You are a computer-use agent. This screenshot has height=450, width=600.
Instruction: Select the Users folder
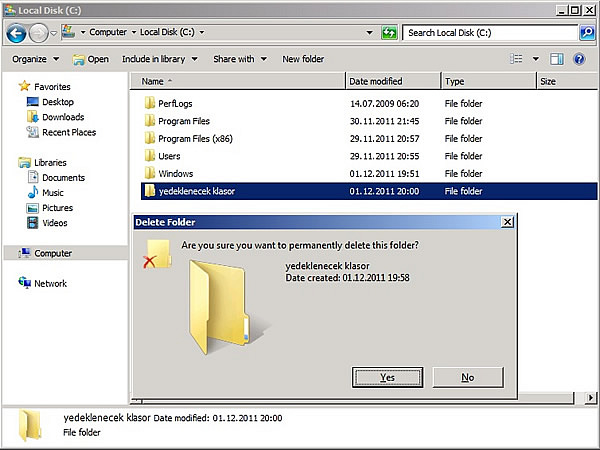[x=169, y=156]
